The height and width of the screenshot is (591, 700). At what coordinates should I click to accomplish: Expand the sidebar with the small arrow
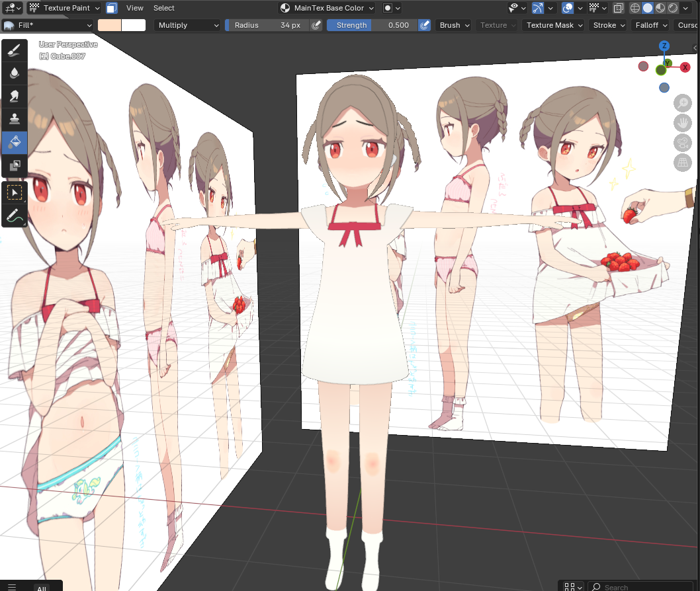695,48
